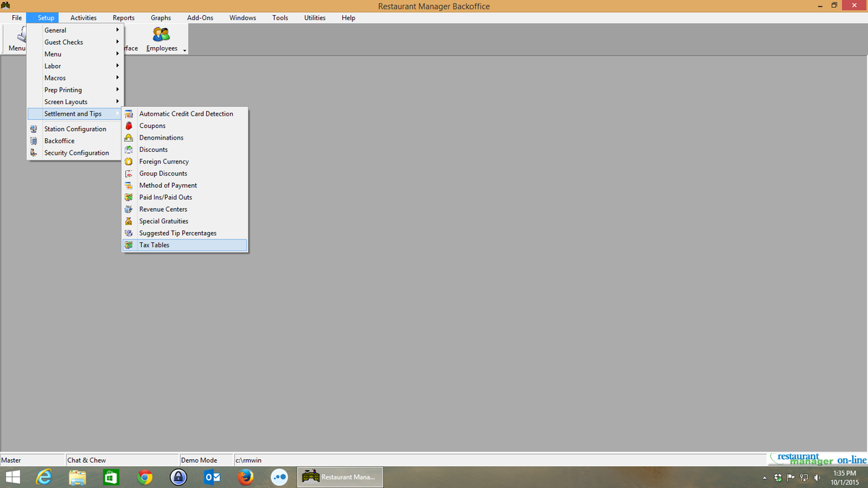868x488 pixels.
Task: Open the Utilities menu
Action: (315, 17)
